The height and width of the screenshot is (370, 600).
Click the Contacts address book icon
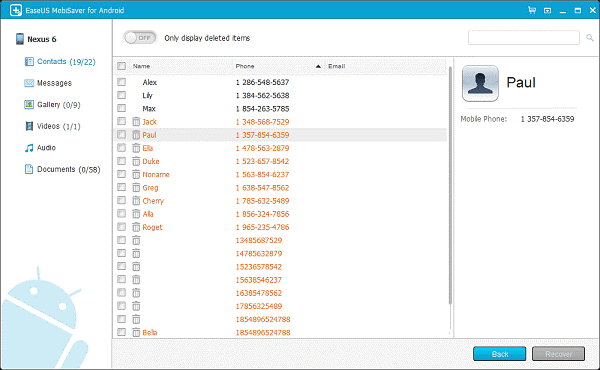coord(29,62)
